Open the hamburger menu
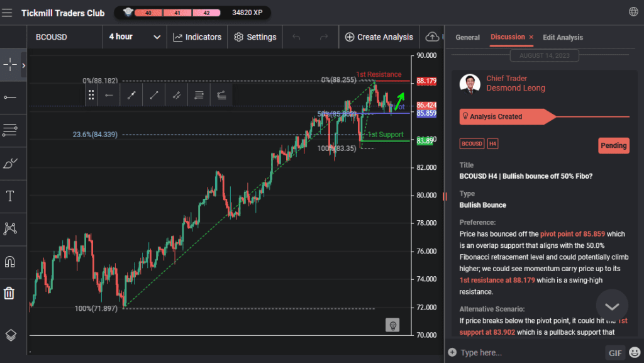Screen dimensions: 644x363 pos(7,13)
